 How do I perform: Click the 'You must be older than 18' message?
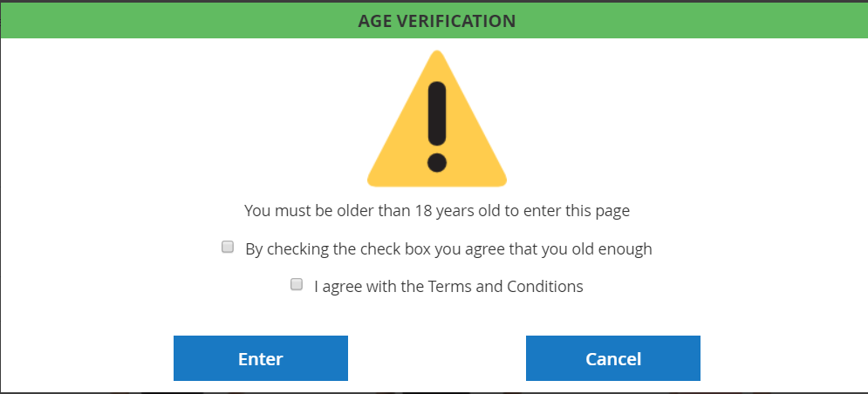(436, 210)
